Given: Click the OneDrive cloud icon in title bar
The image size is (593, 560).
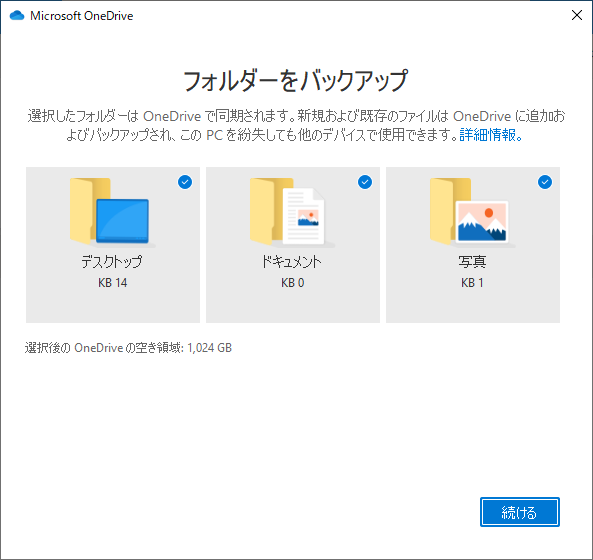Looking at the screenshot, I should coord(17,16).
